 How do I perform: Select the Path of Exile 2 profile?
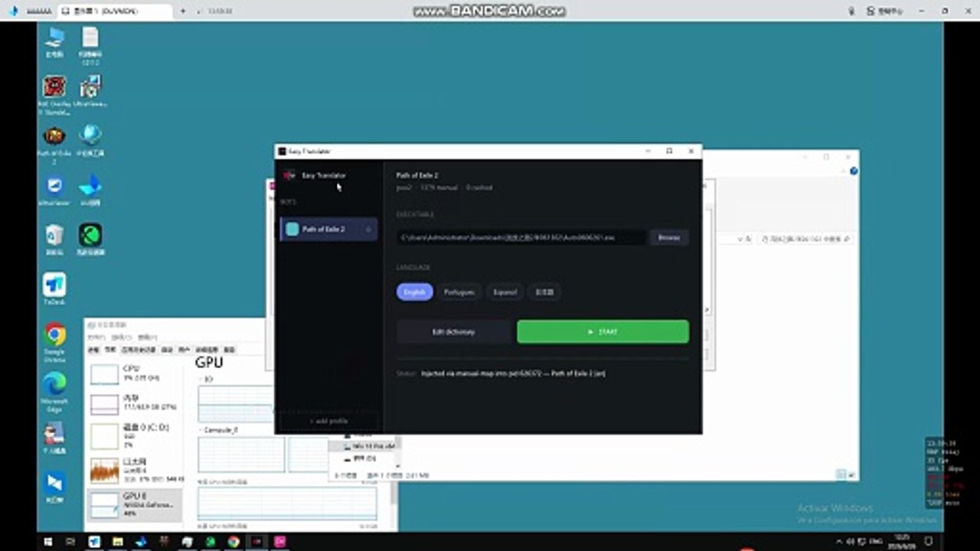click(329, 229)
